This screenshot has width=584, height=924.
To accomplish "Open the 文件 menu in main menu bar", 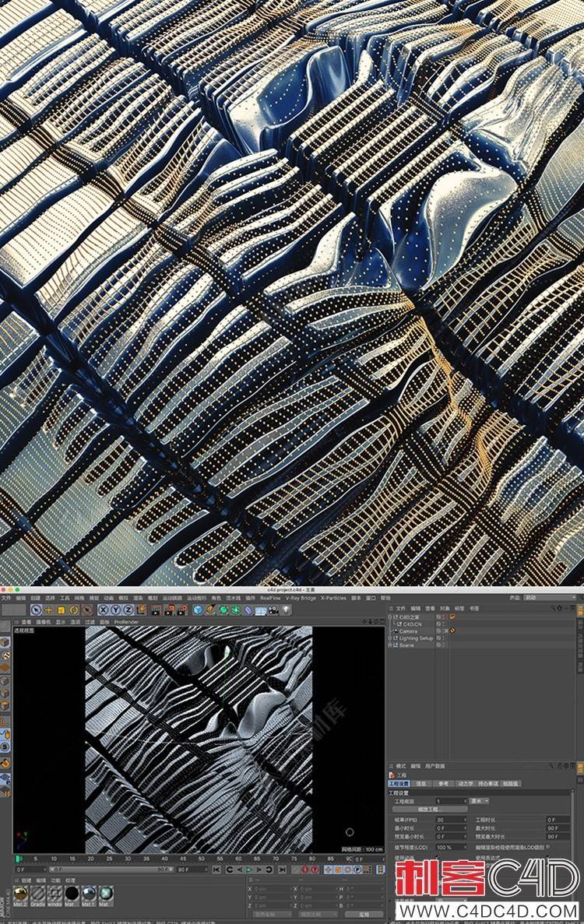I will pyautogui.click(x=6, y=598).
